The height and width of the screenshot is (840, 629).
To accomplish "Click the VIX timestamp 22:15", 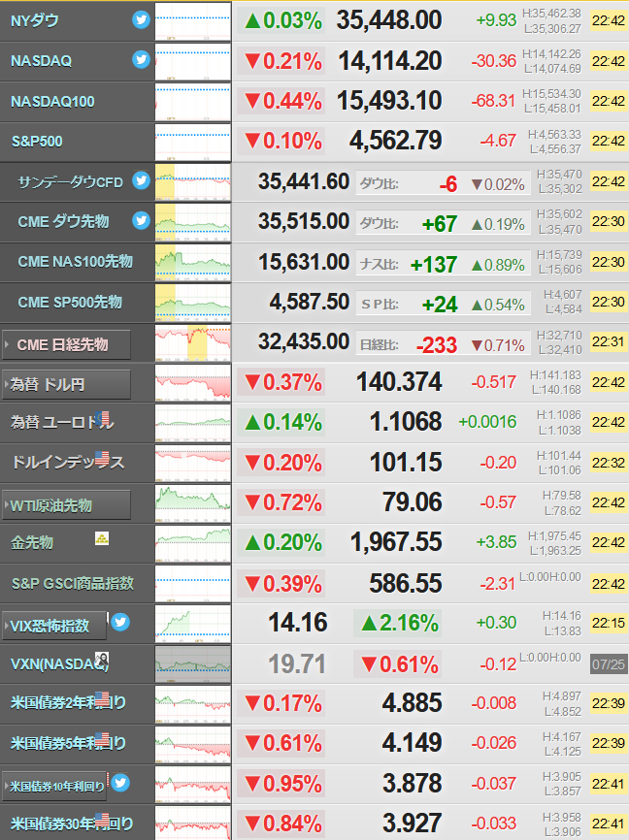I will pos(608,623).
